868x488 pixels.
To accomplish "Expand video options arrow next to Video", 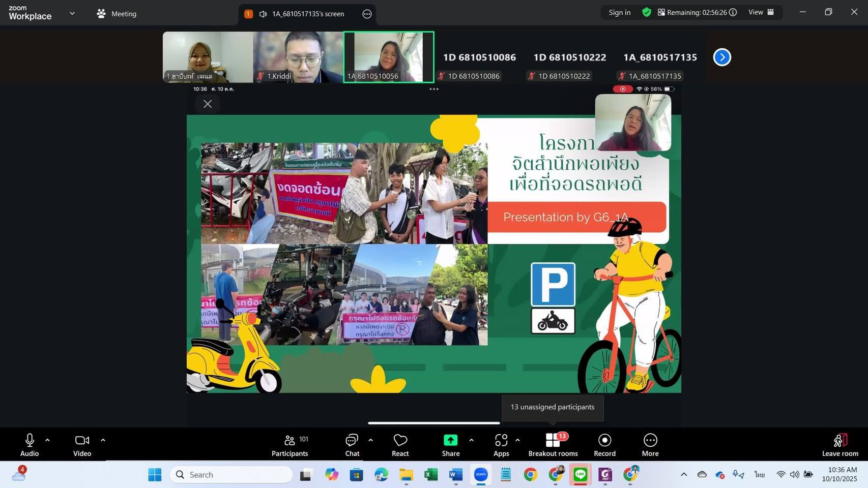I will point(103,440).
